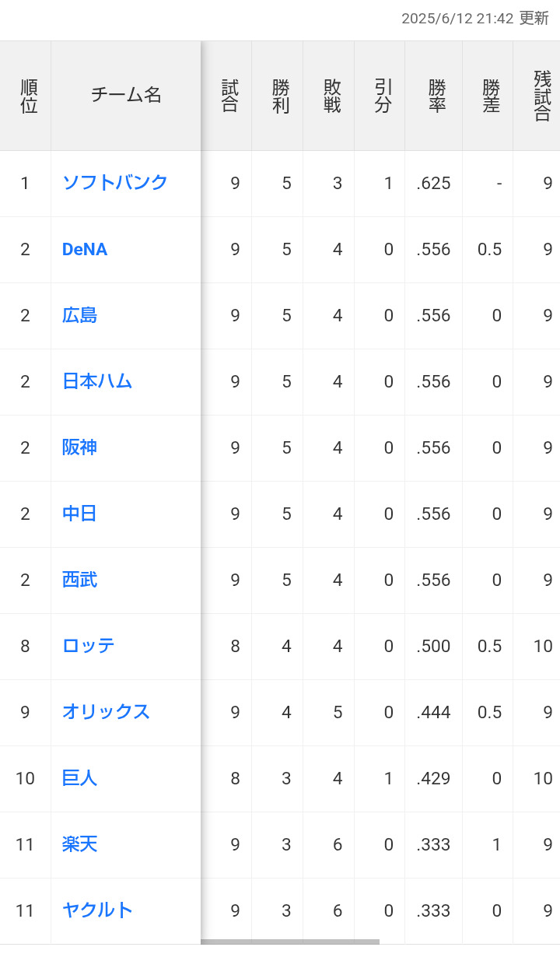Viewport: 560px width, 954px height.
Task: Click the チーム名 column header
Action: tap(126, 96)
